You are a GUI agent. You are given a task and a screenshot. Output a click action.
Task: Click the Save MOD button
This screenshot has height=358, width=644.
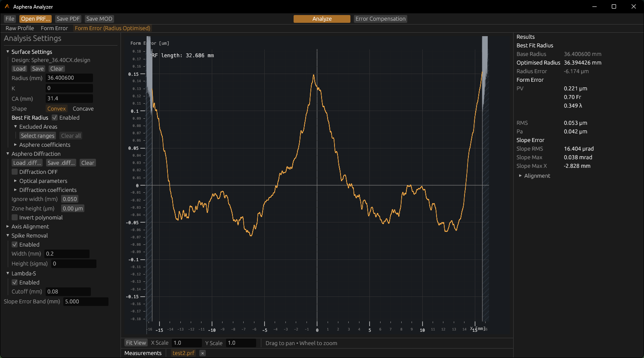click(99, 19)
